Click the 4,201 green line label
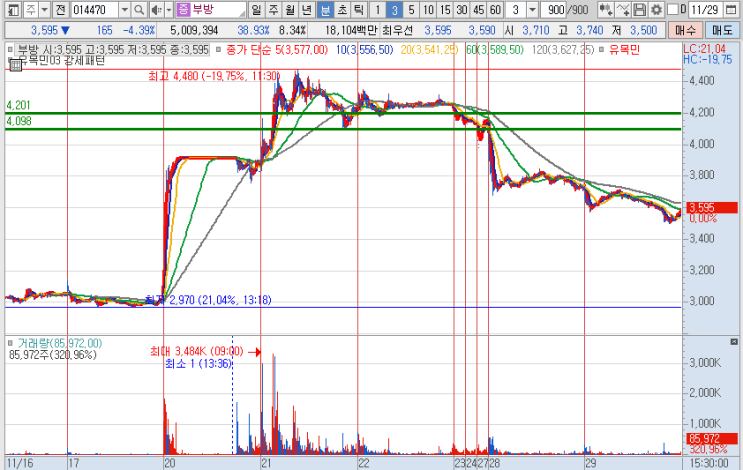This screenshot has width=743, height=470. tap(18, 105)
